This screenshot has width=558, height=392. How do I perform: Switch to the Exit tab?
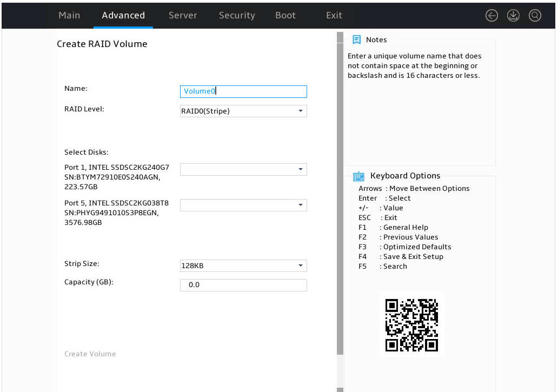tap(334, 15)
